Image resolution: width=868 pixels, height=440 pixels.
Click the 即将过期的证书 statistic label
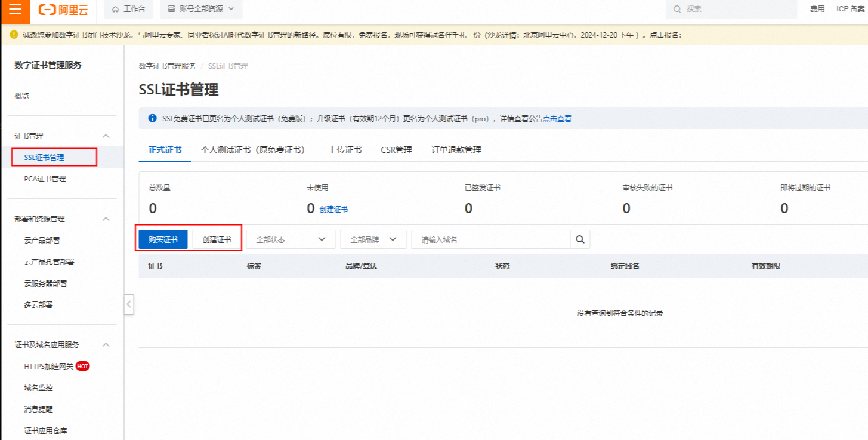805,187
